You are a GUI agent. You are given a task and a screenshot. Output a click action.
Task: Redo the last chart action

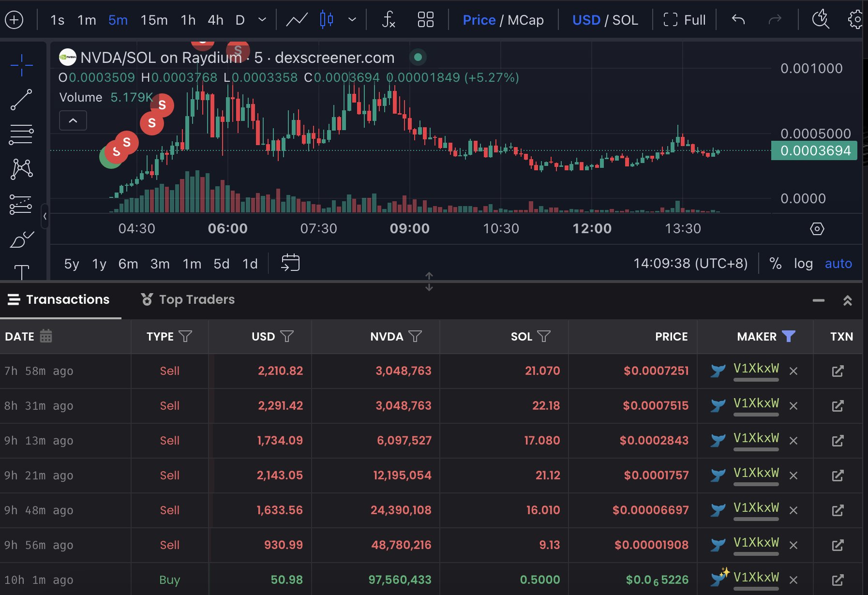(775, 20)
